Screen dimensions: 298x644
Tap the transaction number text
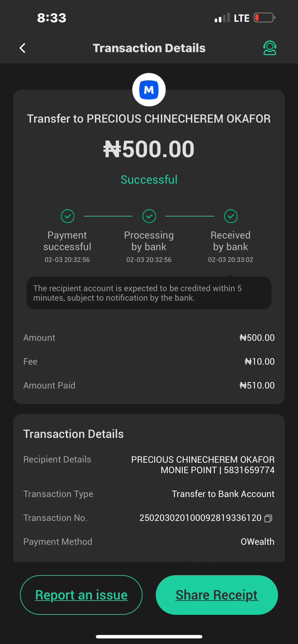200,518
